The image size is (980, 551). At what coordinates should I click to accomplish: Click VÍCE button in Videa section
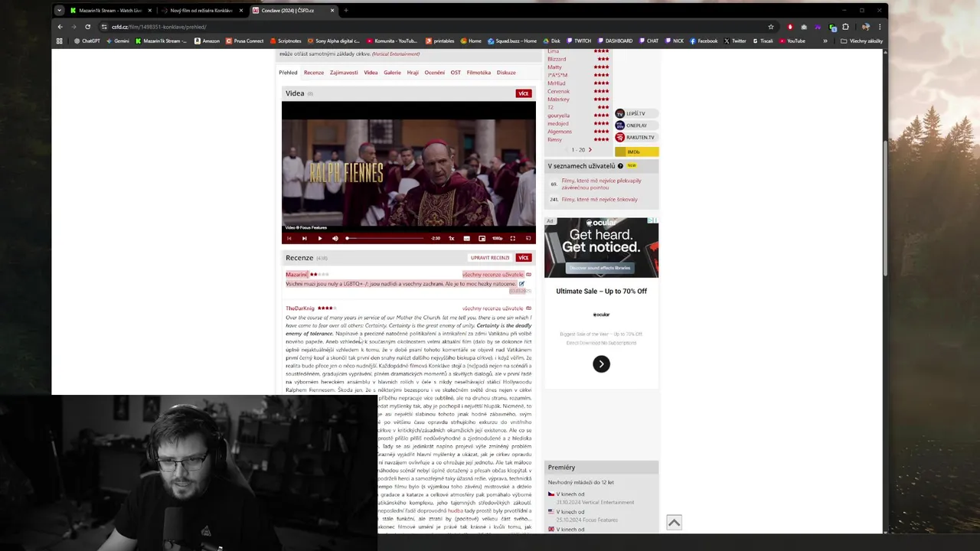click(524, 93)
